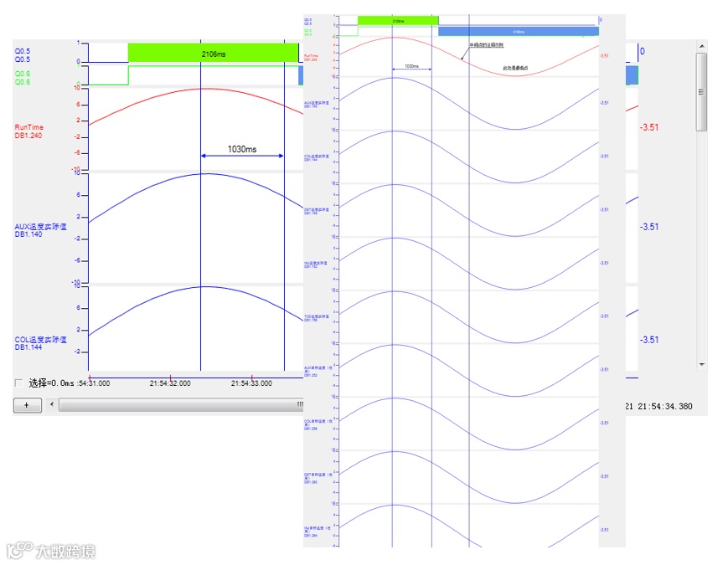This screenshot has width=728, height=565.
Task: Click the large red -3.51 RunTime value
Action: pos(649,127)
